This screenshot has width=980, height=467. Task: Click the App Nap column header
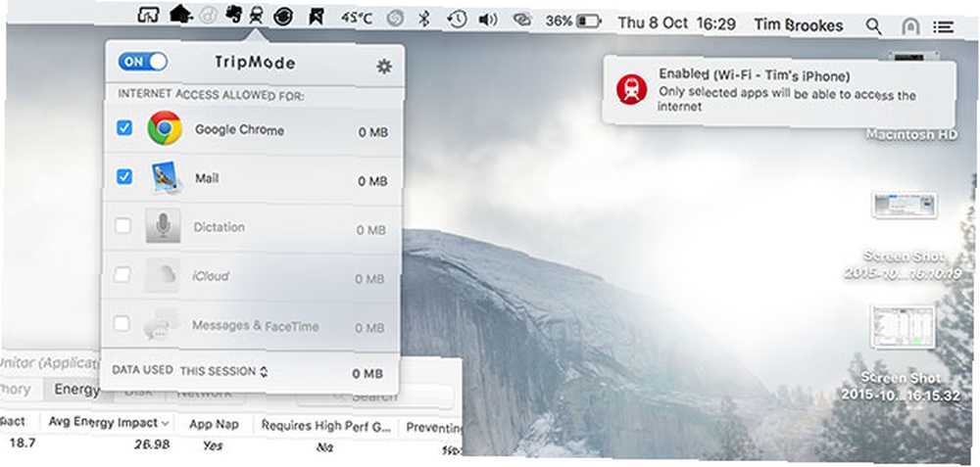pos(214,424)
